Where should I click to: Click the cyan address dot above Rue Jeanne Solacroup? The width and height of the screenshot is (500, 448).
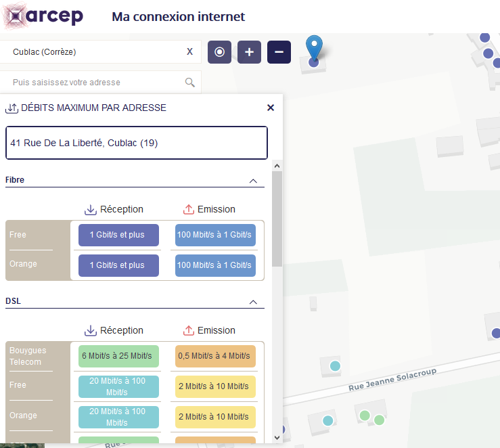point(335,367)
